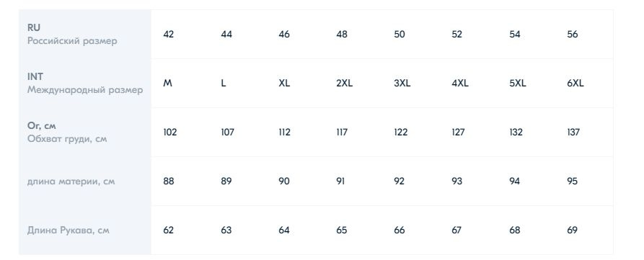Click sleeve length value 69
This screenshot has width=644, height=260.
572,230
